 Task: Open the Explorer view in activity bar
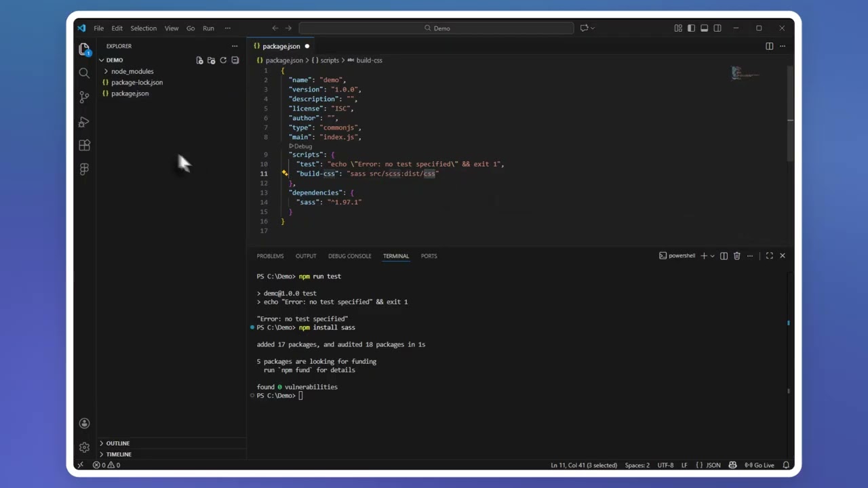pyautogui.click(x=84, y=49)
